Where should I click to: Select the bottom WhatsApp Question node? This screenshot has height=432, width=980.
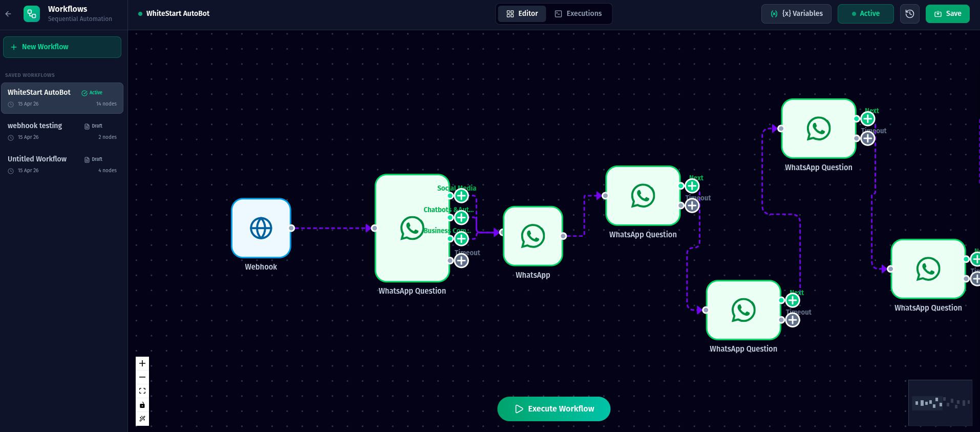pos(743,310)
